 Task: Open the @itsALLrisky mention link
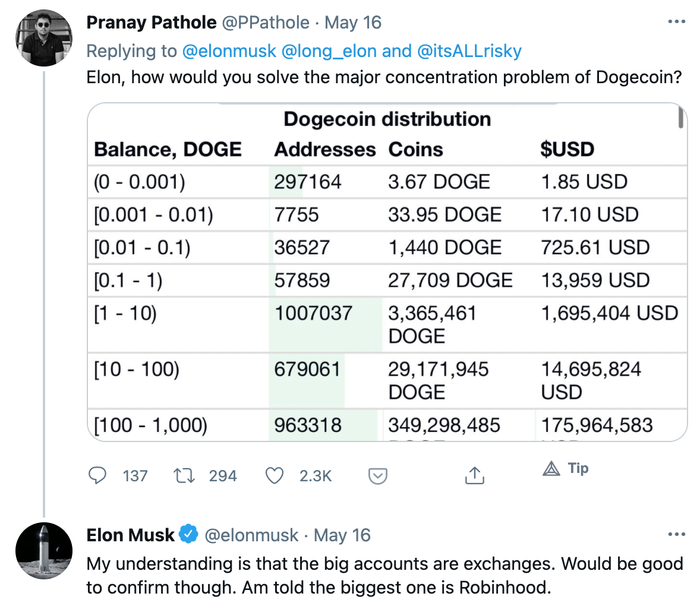(469, 51)
